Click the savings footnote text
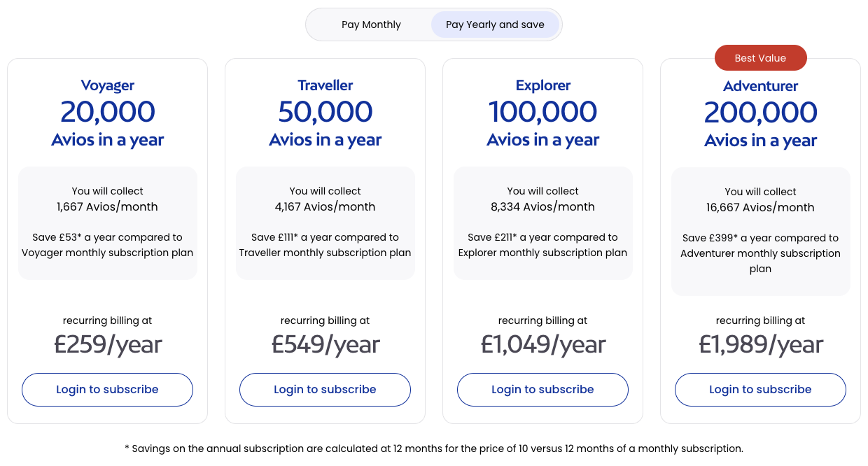 [x=434, y=449]
